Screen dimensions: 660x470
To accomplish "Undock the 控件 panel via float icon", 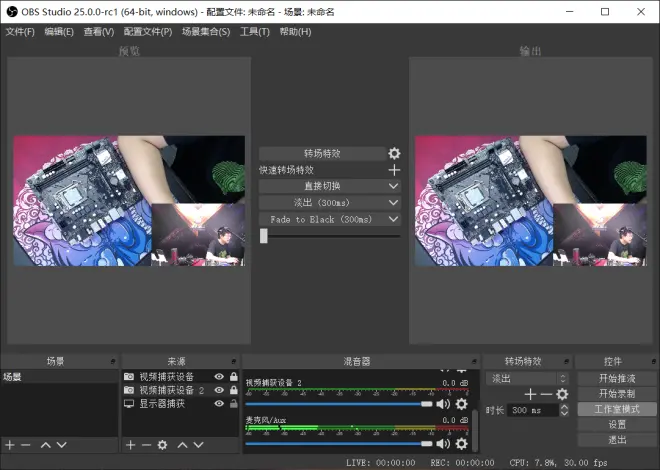I will coord(654,361).
